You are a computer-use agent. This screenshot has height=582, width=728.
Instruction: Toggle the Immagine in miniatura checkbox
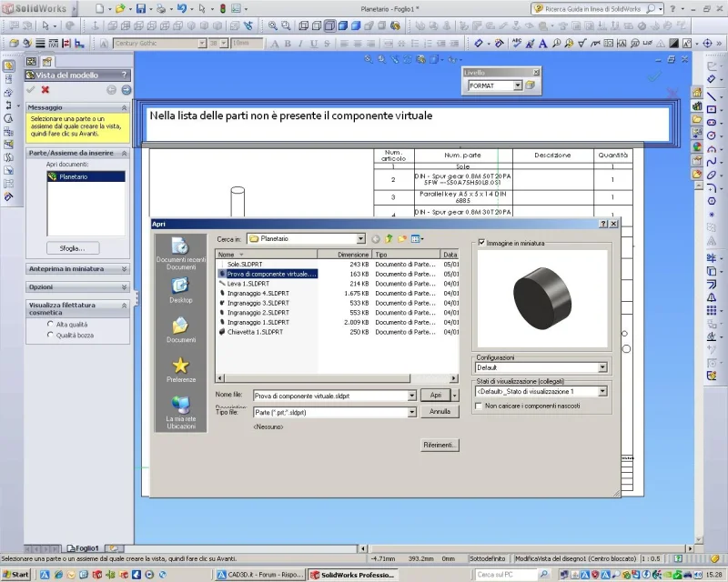pyautogui.click(x=481, y=242)
